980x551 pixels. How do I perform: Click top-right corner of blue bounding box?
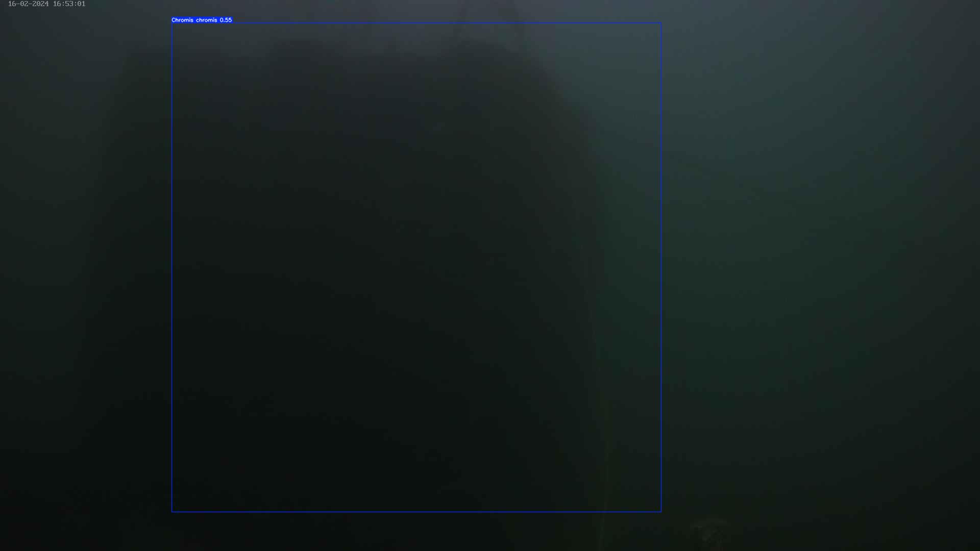(661, 23)
